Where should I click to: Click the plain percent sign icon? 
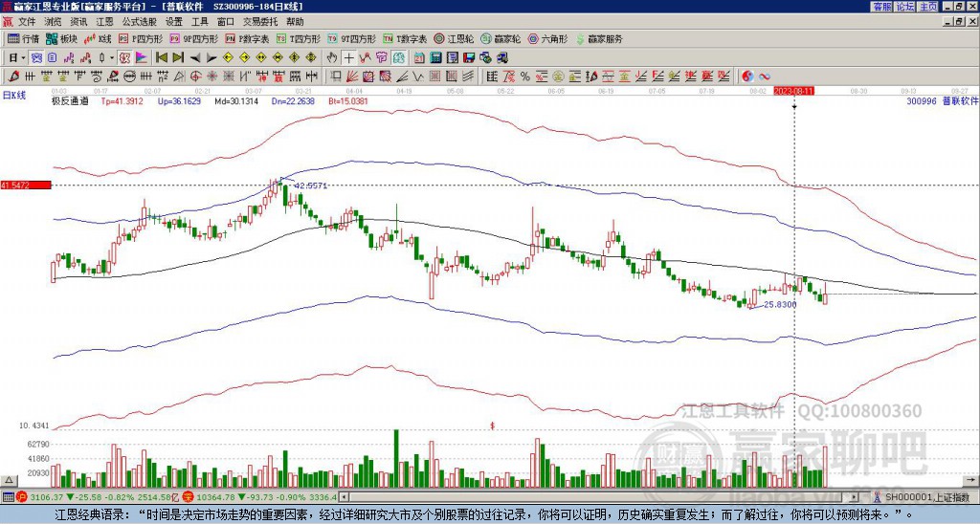(x=525, y=76)
